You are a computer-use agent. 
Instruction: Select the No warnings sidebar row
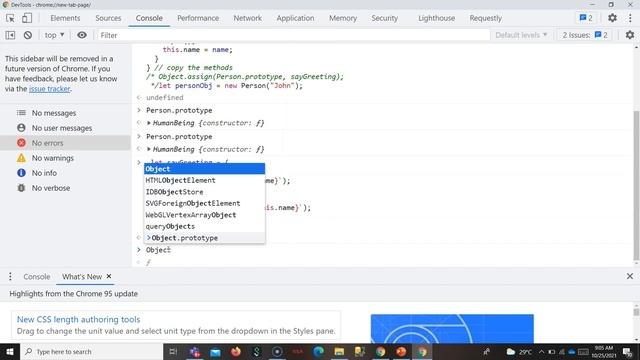(x=65, y=158)
